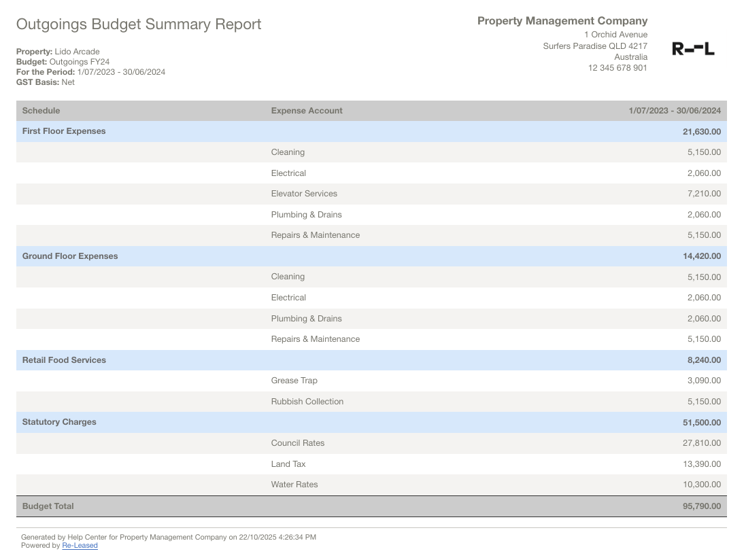Select the Rubbish Collection expense account
The height and width of the screenshot is (560, 744).
pyautogui.click(x=307, y=402)
